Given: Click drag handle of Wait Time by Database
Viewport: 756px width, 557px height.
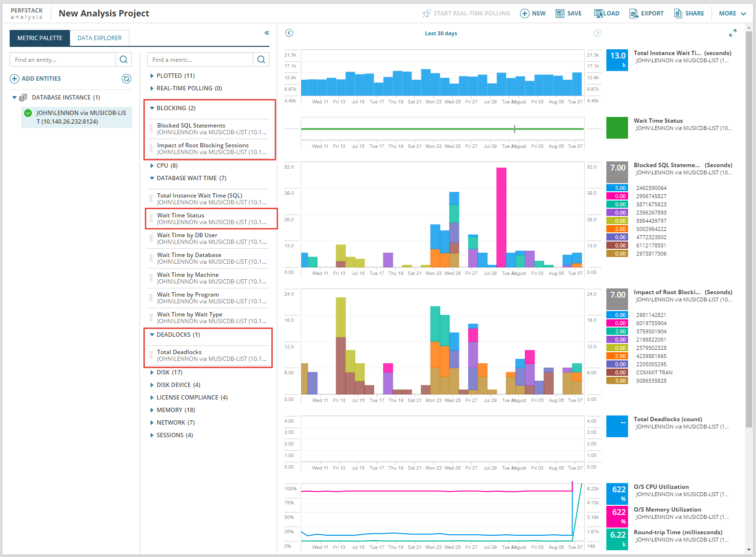Looking at the screenshot, I should pyautogui.click(x=151, y=258).
